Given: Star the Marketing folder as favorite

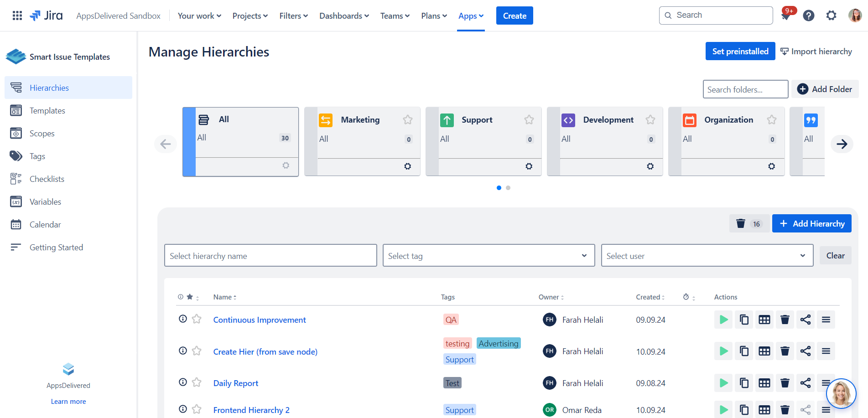Looking at the screenshot, I should [407, 120].
